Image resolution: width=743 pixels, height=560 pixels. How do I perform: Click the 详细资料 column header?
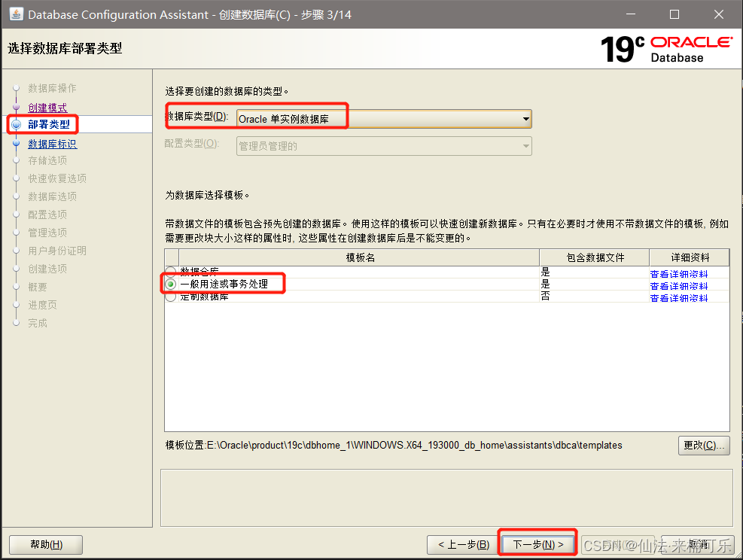690,257
